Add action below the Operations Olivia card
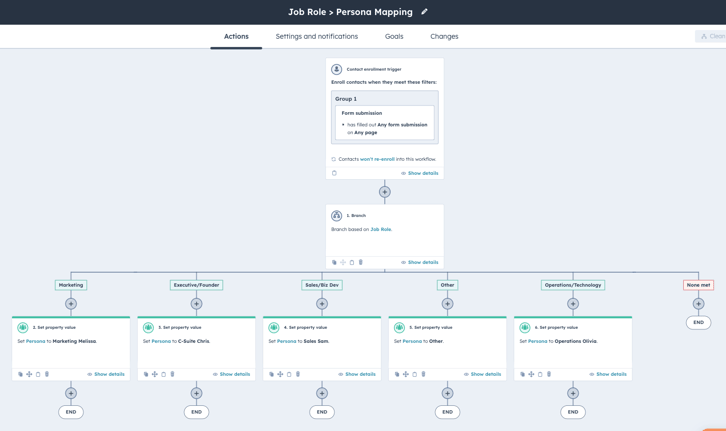Viewport: 726px width, 431px height. [x=573, y=393]
